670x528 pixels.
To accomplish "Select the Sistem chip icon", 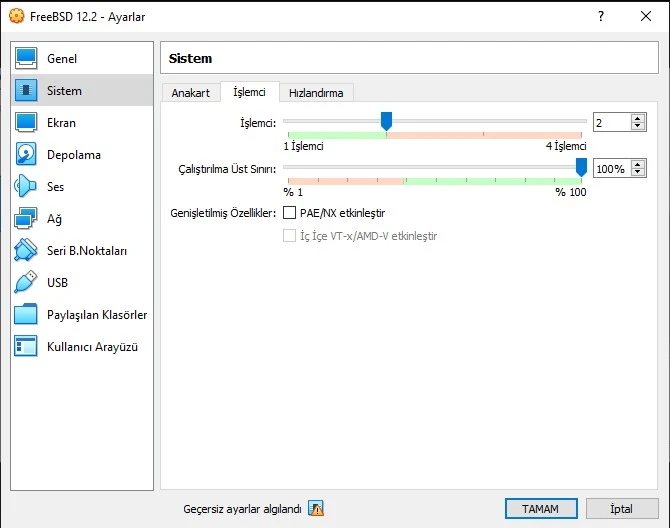I will click(26, 91).
